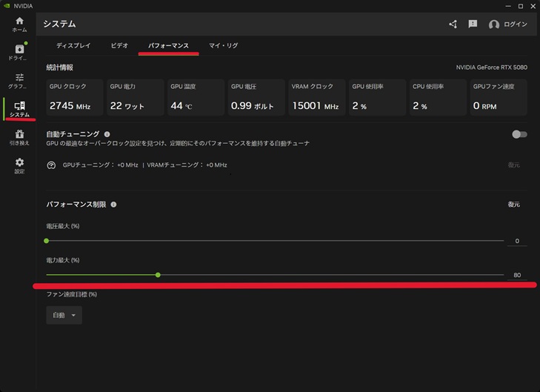The image size is (540, 392).
Task: Click 復元 next to パフォーマンス制限
Action: pos(513,205)
